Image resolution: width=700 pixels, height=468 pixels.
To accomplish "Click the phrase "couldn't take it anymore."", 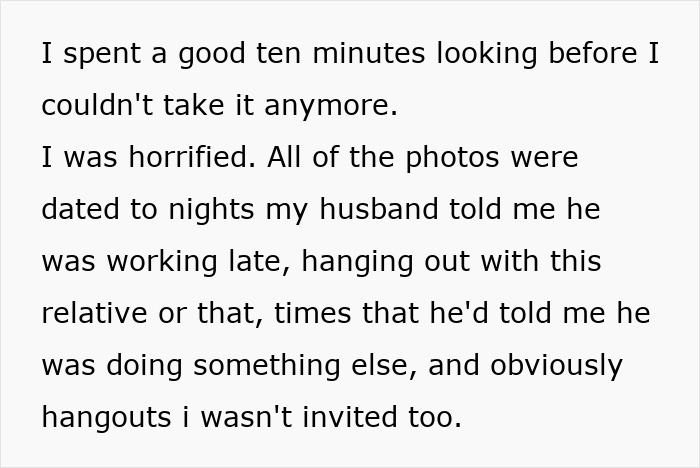I will 220,106.
